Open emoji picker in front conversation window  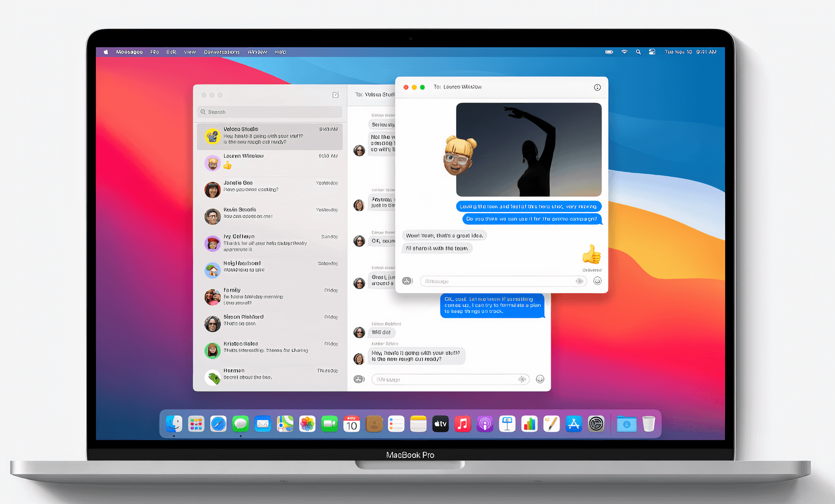click(597, 281)
